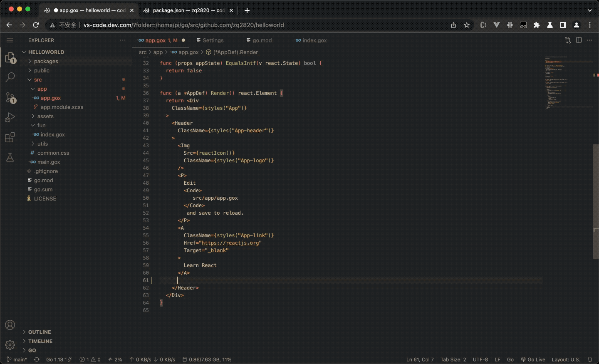Screen dimensions: 599x364
Task: Bookmark this page with the star icon
Action: point(467,25)
